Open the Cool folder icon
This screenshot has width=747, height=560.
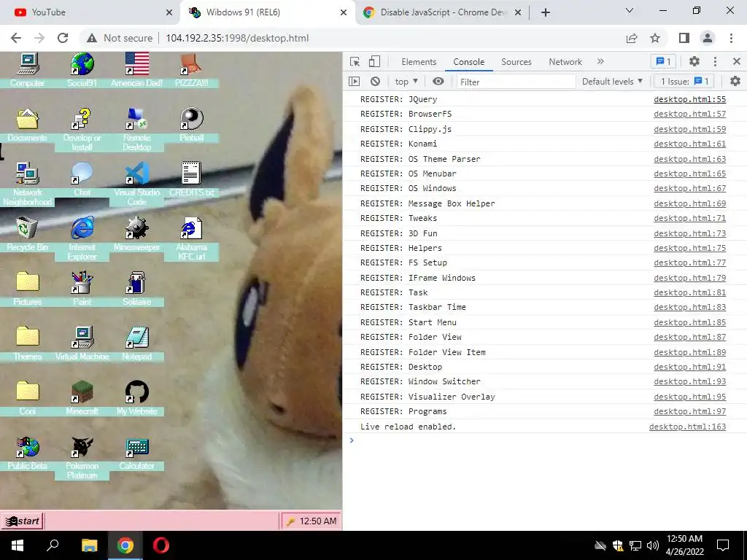(x=28, y=392)
